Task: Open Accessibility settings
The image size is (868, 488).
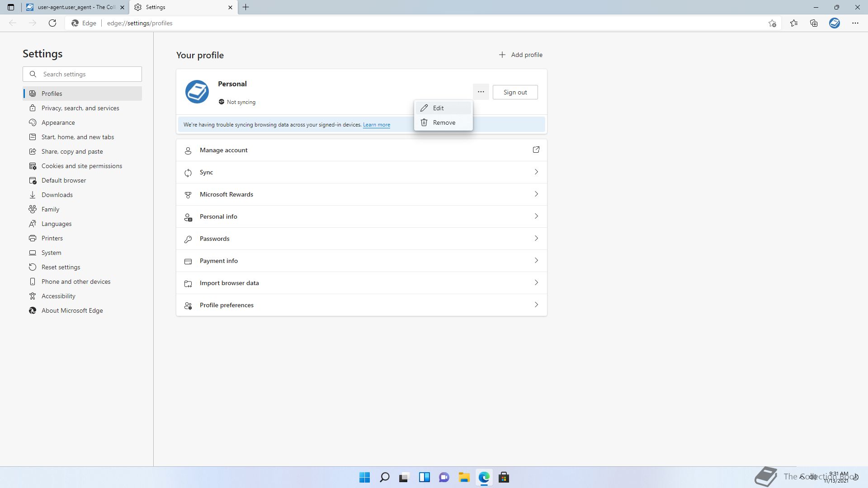Action: tap(82, 296)
